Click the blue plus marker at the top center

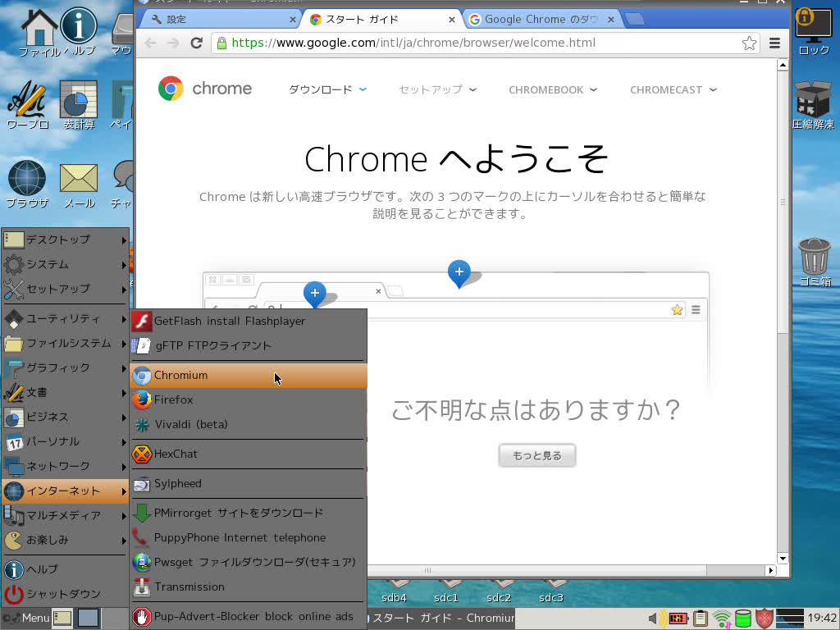pos(459,273)
